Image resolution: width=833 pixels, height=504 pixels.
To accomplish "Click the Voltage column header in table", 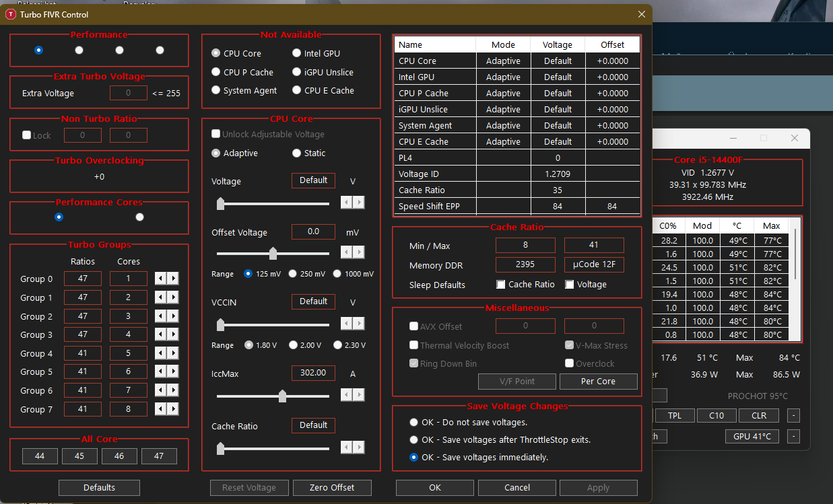I will (x=558, y=44).
